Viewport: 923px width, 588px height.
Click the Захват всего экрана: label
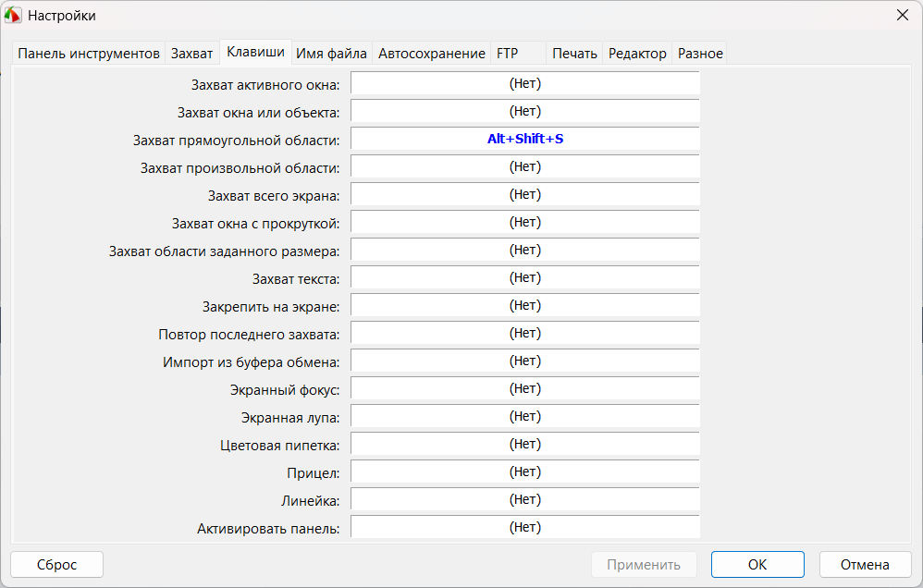[274, 196]
